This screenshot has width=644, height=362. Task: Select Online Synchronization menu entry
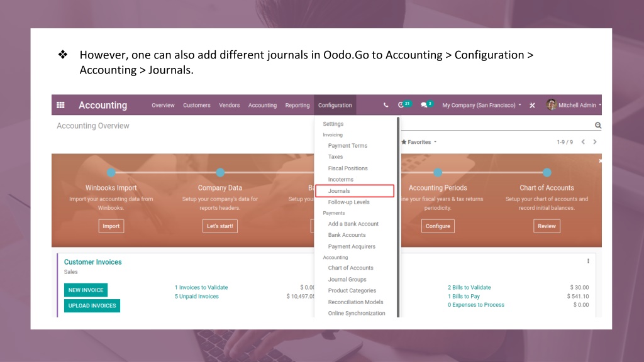(357, 313)
